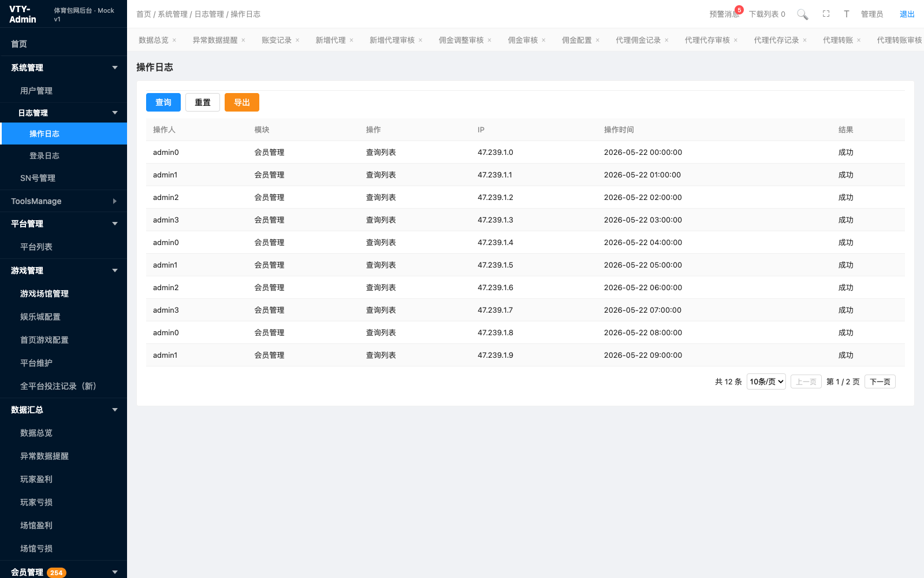Image resolution: width=924 pixels, height=578 pixels.
Task: Go to 首页 breadcrumb link
Action: click(144, 14)
